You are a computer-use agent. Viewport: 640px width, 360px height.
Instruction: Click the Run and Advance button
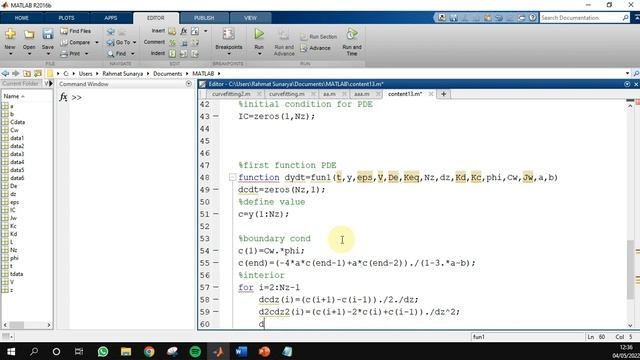click(284, 43)
